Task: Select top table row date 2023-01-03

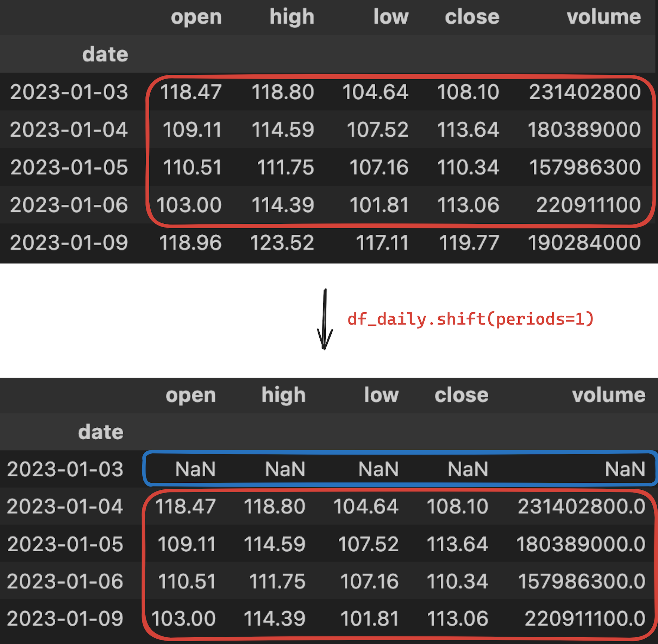Action: point(69,92)
